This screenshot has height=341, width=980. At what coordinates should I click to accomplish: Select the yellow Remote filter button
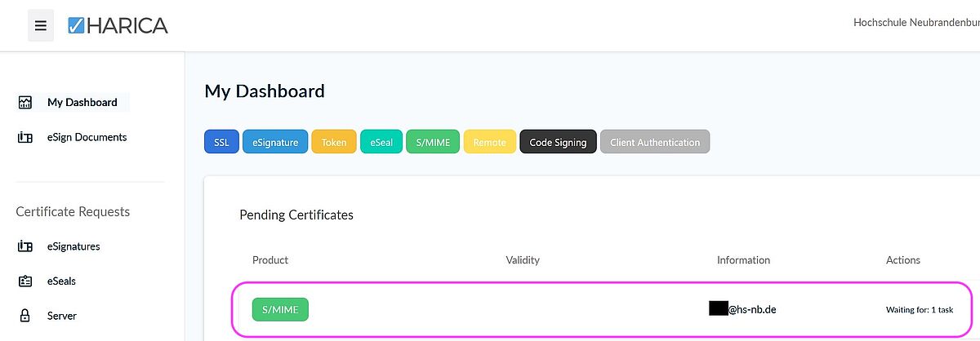click(490, 142)
